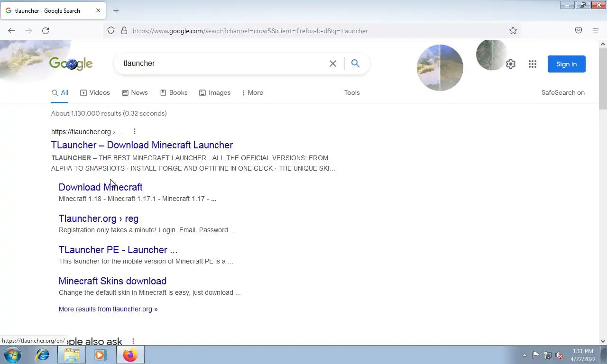Submit search with magnifier icon
The width and height of the screenshot is (607, 364).
pyautogui.click(x=355, y=64)
